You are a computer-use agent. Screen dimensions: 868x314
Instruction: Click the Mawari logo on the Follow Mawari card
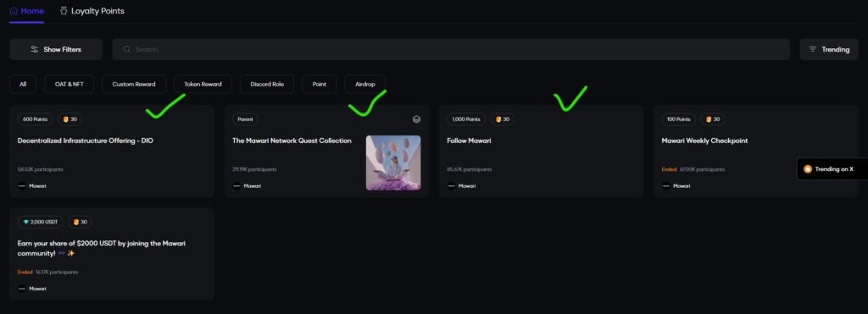451,186
